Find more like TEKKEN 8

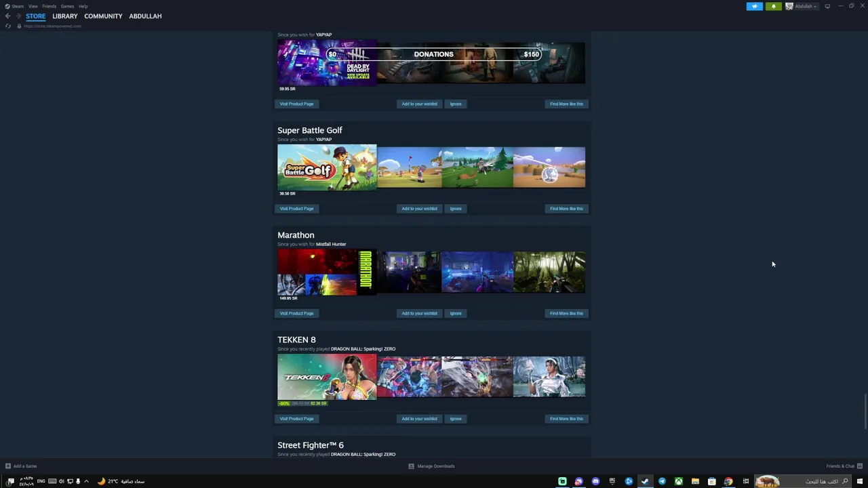(x=566, y=419)
